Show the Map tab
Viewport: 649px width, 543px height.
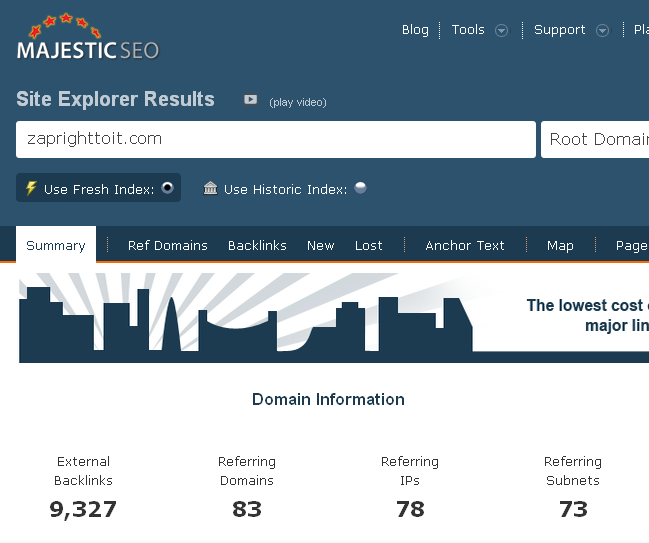[560, 245]
